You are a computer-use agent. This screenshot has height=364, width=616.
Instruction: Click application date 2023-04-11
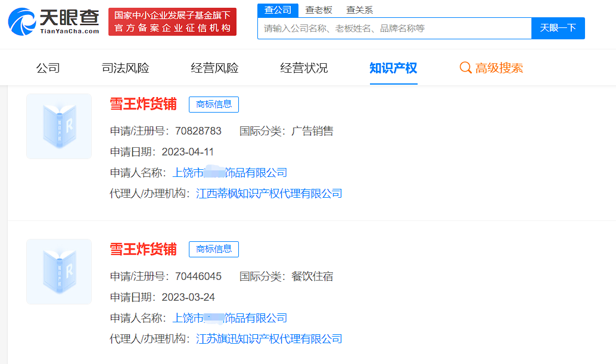pyautogui.click(x=188, y=152)
